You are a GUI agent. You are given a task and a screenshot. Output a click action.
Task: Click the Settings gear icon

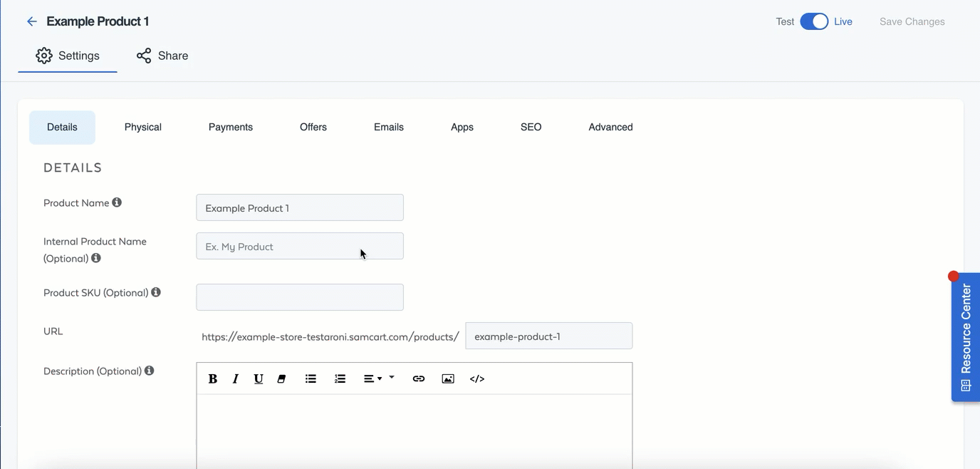click(x=44, y=56)
